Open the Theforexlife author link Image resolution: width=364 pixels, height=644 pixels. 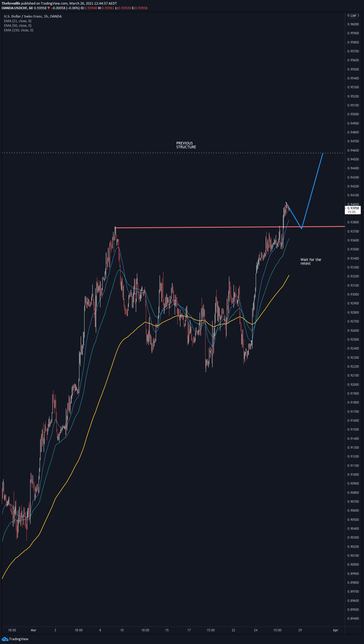11,4
